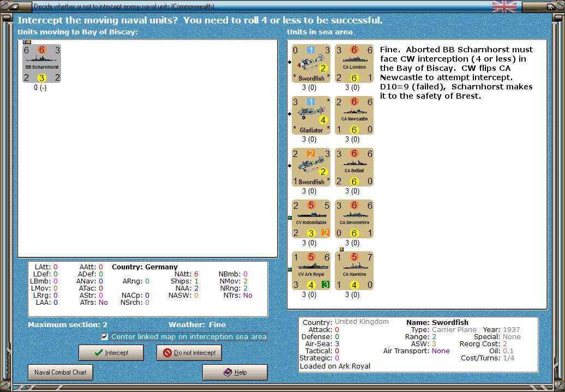Toggle Center linked map on interception checkbox

pyautogui.click(x=105, y=337)
